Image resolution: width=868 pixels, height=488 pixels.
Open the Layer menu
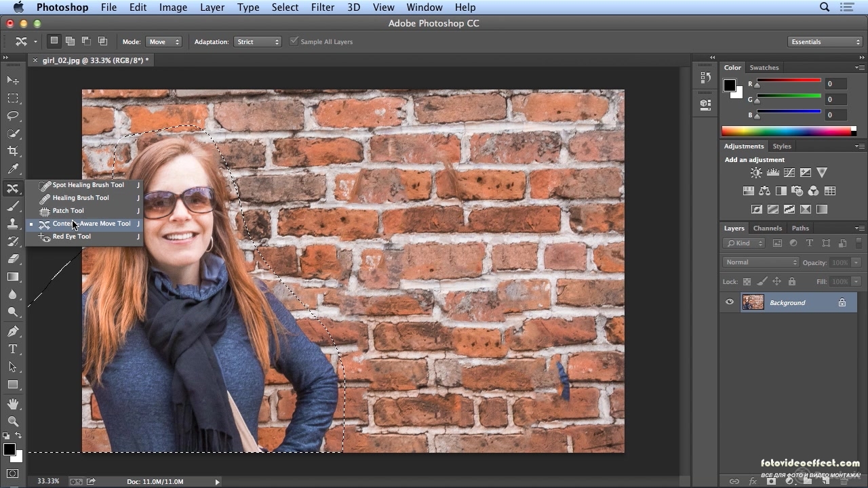click(212, 7)
